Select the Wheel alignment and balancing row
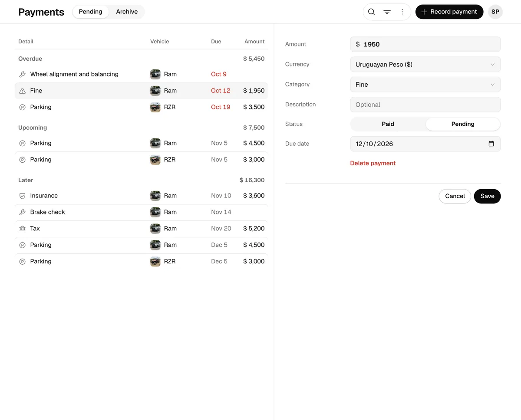 (142, 74)
